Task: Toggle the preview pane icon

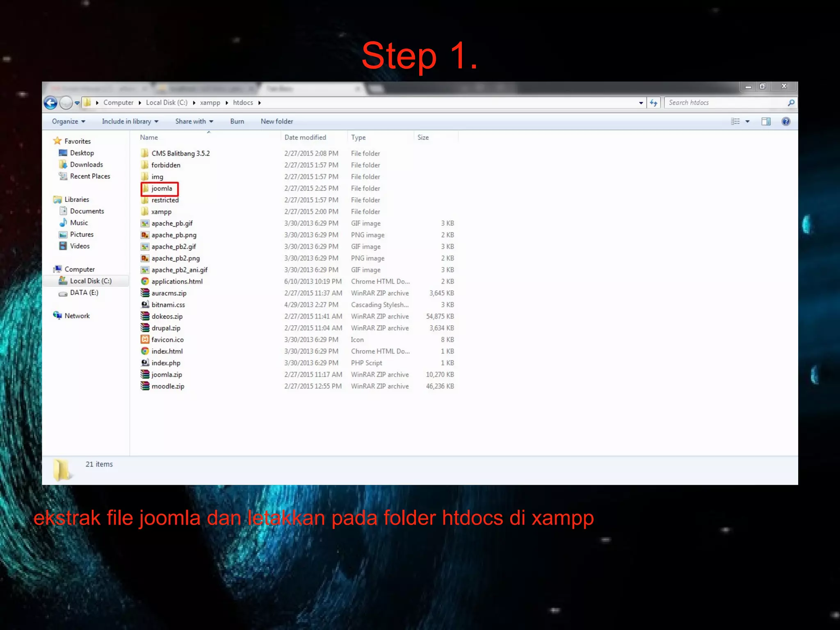Action: (x=766, y=121)
